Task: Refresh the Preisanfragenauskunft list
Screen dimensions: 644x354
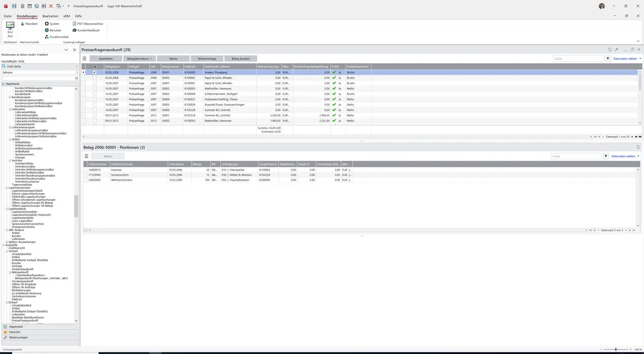Action: coord(610,50)
